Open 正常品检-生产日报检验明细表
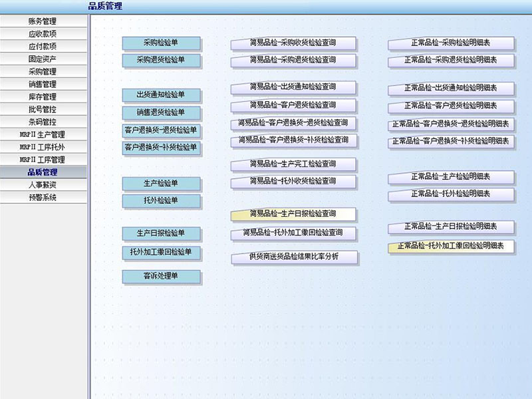 (451, 227)
